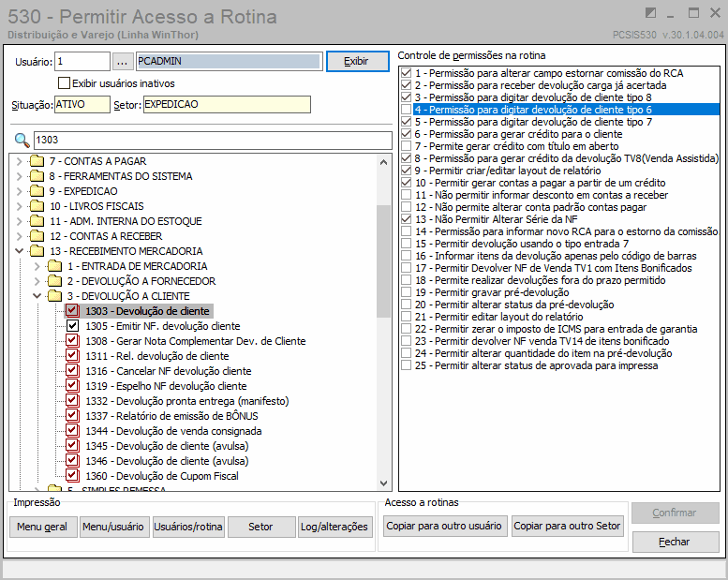Viewport: 728px width, 580px height.
Task: Uncheck routine 1311 Rel. devolução de cliente
Action: click(x=72, y=356)
